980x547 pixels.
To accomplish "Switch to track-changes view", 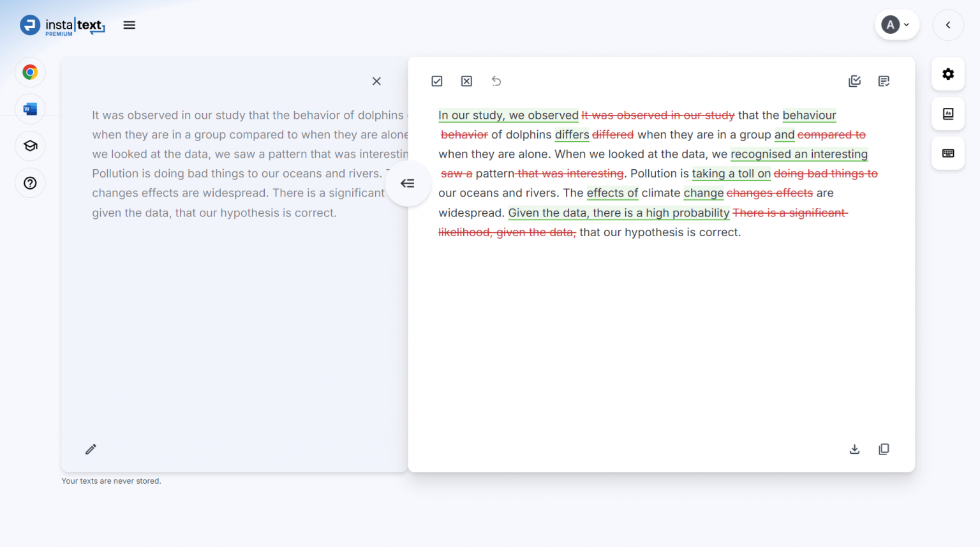I will [855, 81].
